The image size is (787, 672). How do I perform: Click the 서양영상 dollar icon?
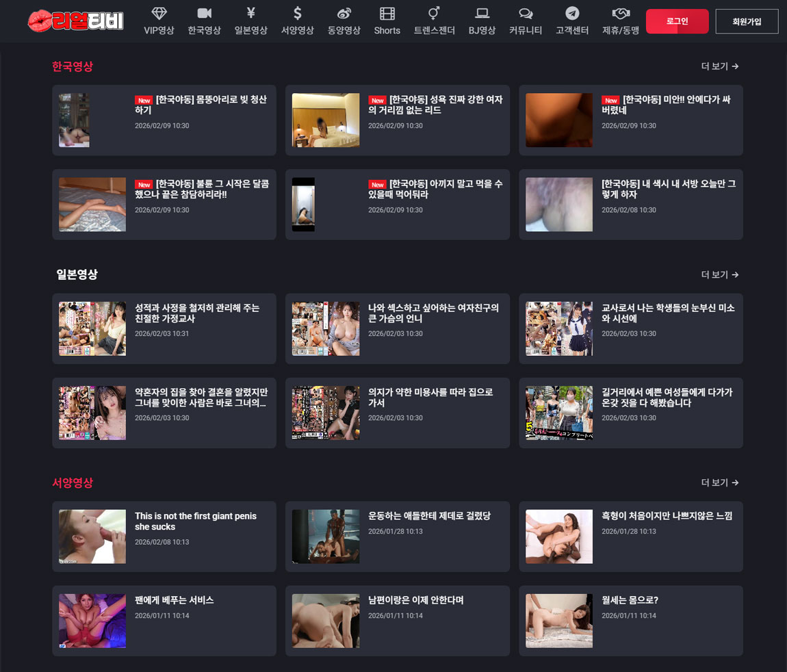tap(297, 14)
